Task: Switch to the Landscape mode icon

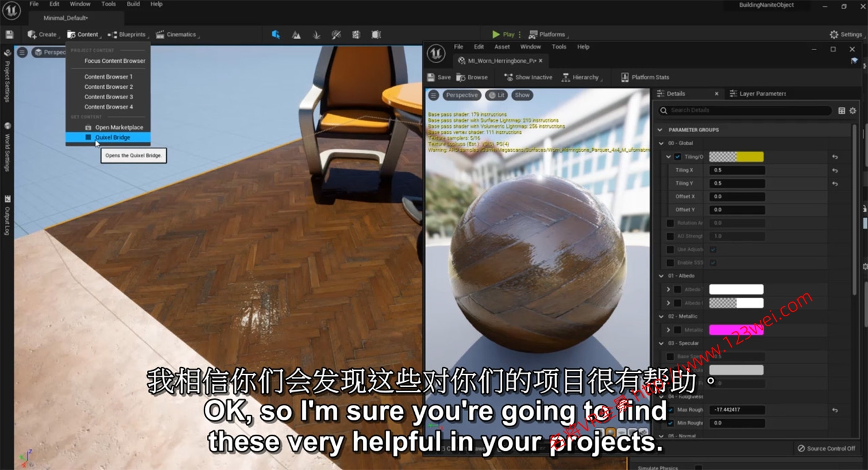Action: pyautogui.click(x=296, y=35)
